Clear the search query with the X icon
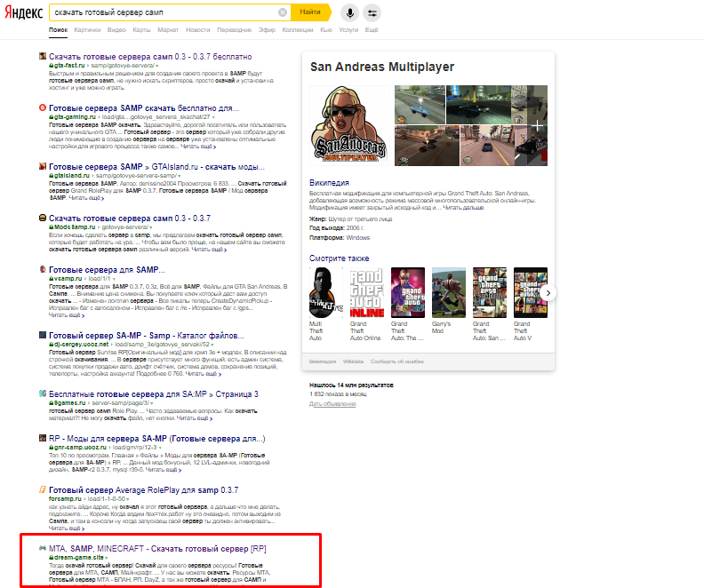 [283, 12]
